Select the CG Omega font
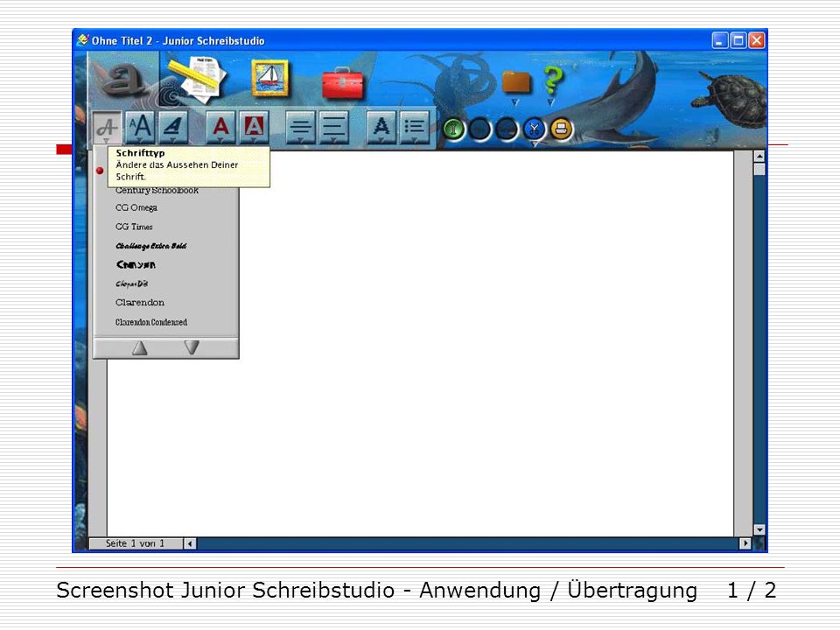Image resolution: width=840 pixels, height=630 pixels. pyautogui.click(x=136, y=208)
